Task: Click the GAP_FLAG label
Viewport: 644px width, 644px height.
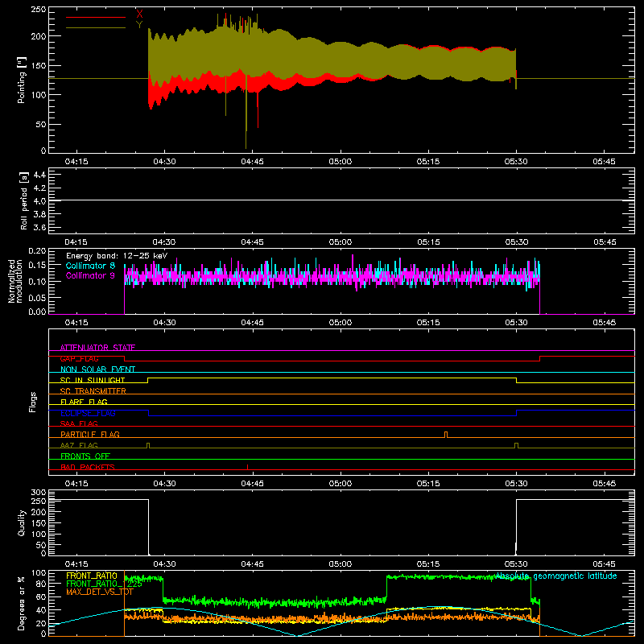Action: pos(79,358)
